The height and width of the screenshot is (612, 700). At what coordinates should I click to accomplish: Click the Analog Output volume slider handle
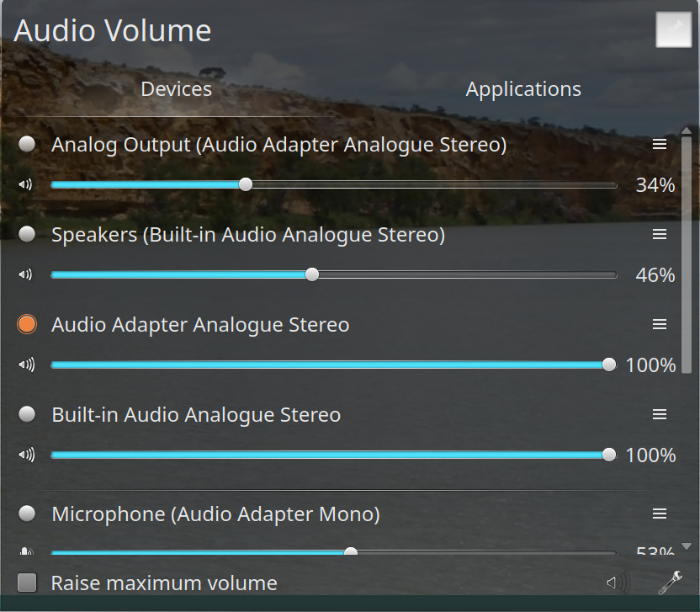coord(246,184)
